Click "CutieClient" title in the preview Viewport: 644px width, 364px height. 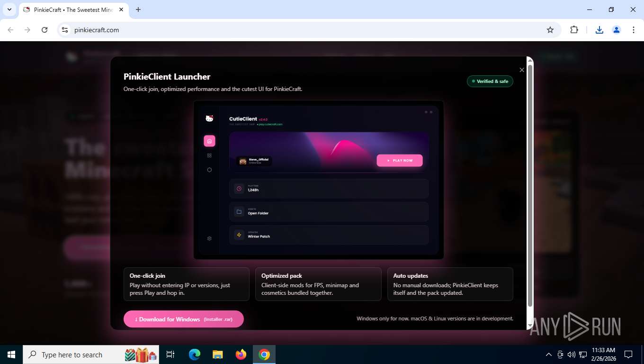tap(243, 119)
